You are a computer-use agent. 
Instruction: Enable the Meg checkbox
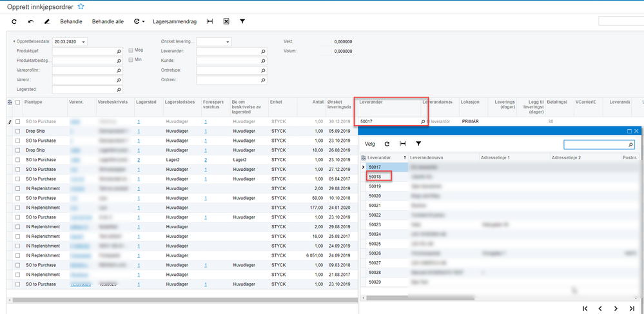pos(131,50)
